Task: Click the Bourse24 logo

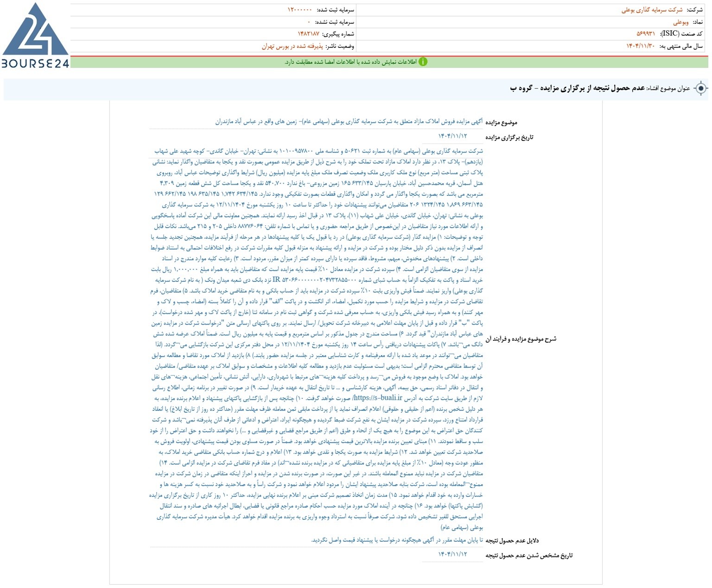Action: 35,36
